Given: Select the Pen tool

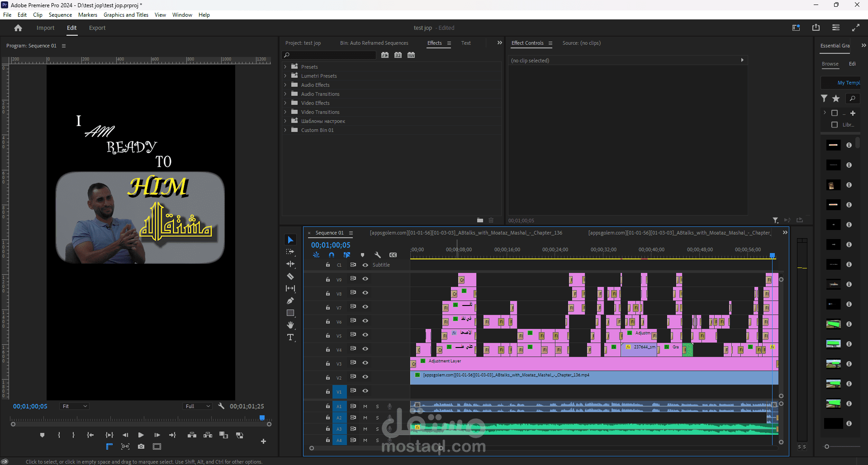Looking at the screenshot, I should pos(290,301).
